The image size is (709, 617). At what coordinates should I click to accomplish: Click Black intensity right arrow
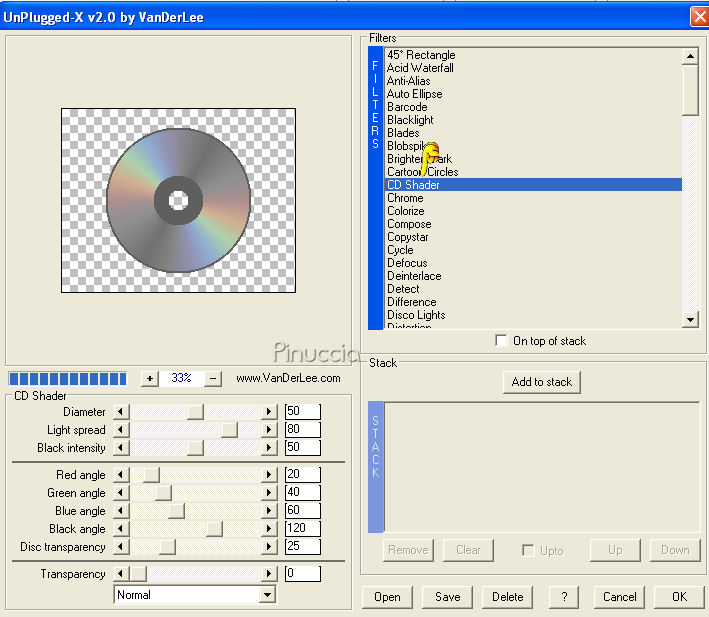269,448
